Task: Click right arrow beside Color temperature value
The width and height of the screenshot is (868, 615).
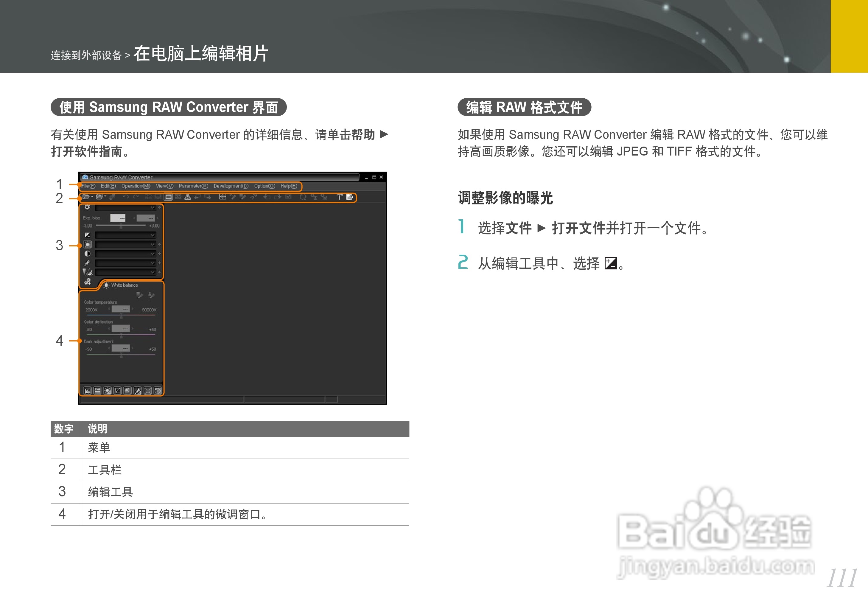Action: click(x=133, y=309)
